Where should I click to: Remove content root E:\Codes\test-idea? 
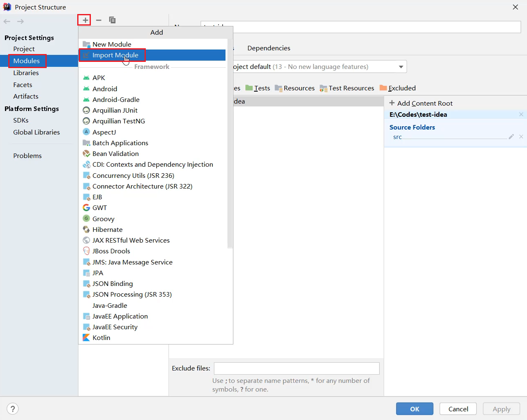[521, 114]
